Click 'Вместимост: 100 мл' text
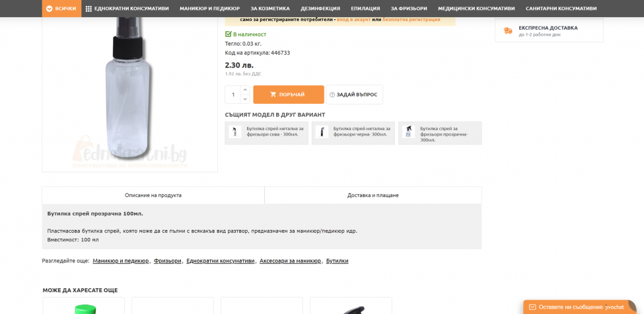 (x=73, y=239)
